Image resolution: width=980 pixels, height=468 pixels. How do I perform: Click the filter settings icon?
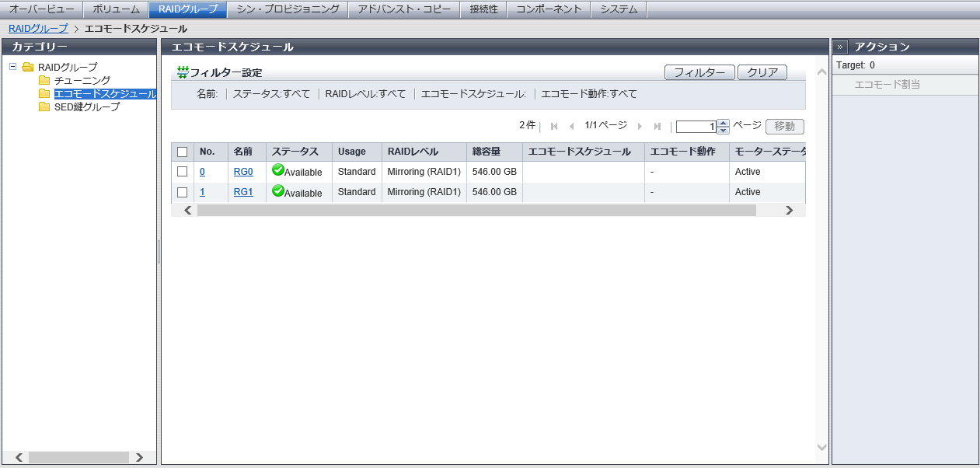(x=183, y=72)
